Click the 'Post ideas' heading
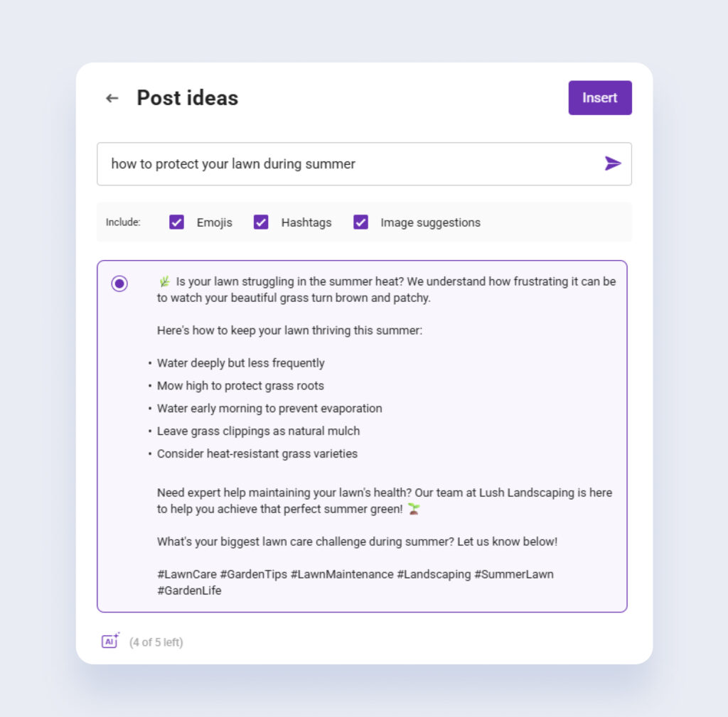Screen dimensions: 728x717 (188, 98)
